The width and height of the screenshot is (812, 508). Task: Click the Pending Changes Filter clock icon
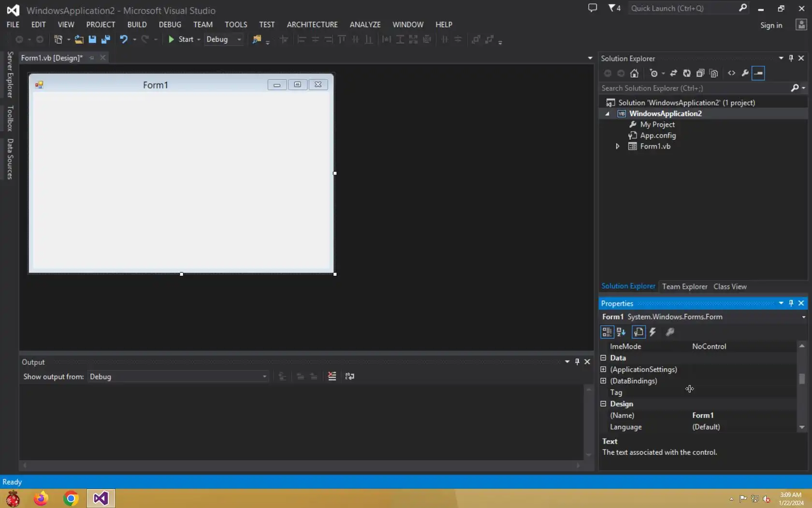click(653, 74)
